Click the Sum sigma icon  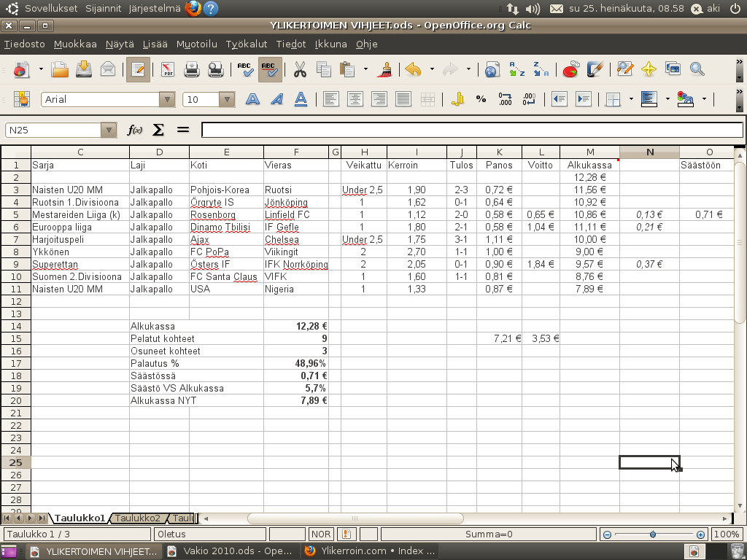(x=158, y=130)
